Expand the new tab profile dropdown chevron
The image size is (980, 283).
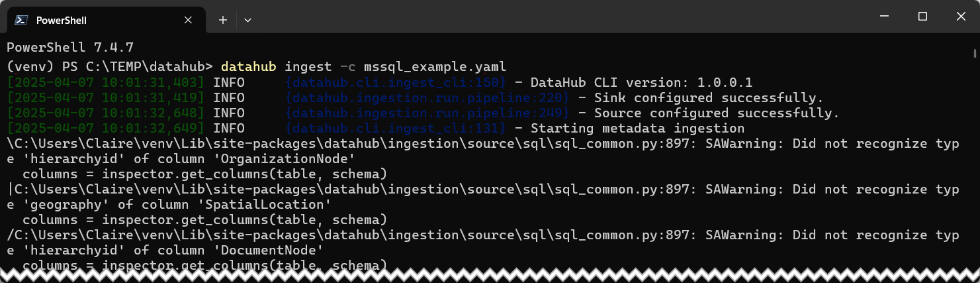point(247,21)
